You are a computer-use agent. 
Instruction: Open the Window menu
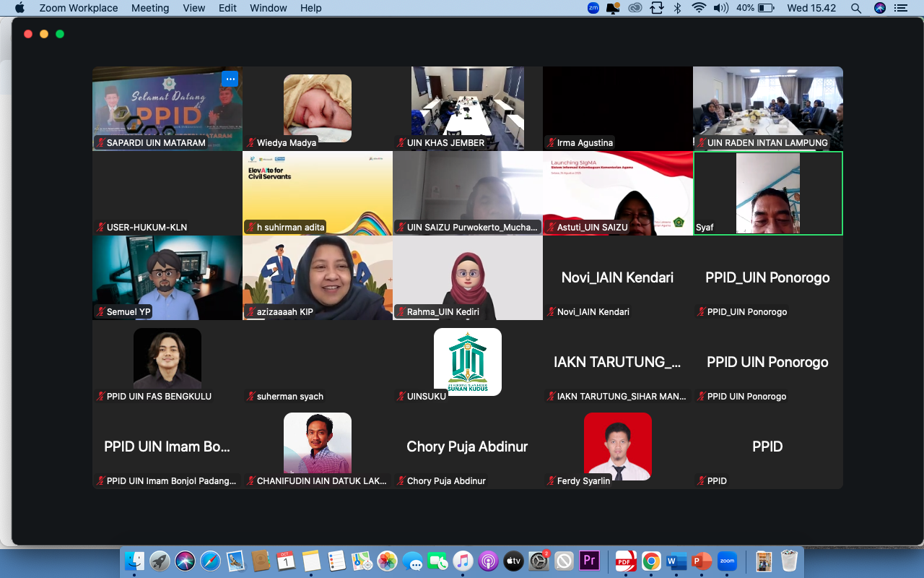tap(267, 8)
